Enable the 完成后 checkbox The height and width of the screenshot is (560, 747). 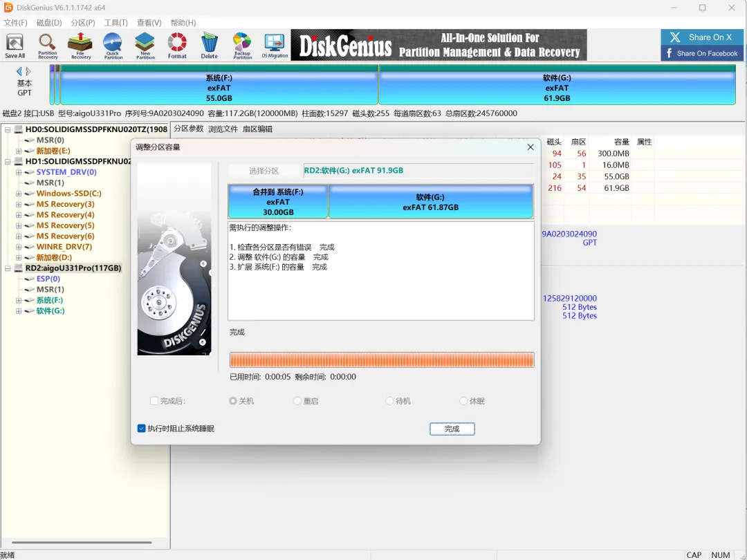[x=154, y=401]
